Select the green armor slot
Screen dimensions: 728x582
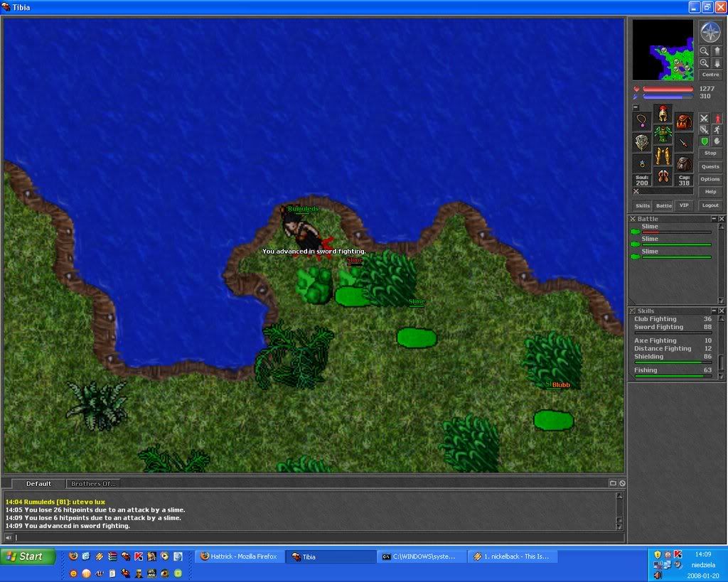[x=663, y=134]
